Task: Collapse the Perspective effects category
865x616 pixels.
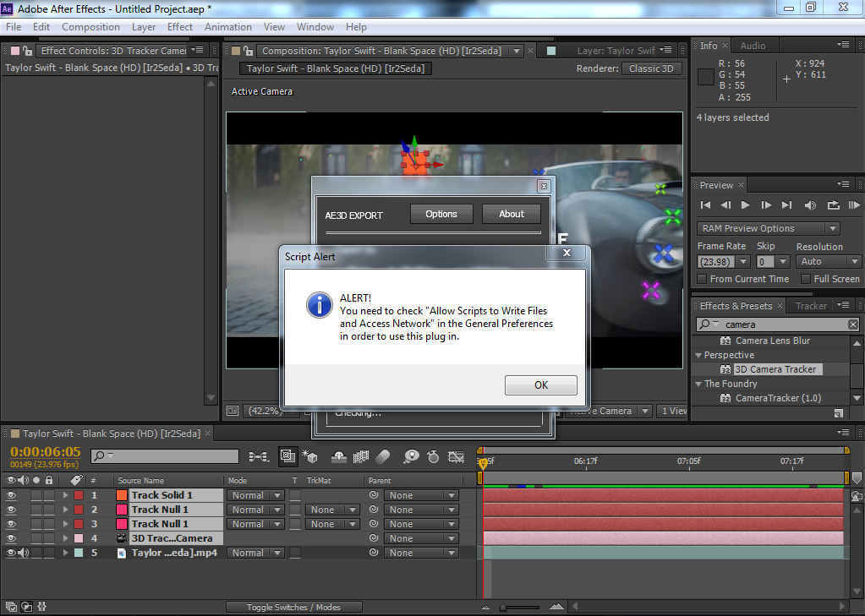Action: click(699, 355)
